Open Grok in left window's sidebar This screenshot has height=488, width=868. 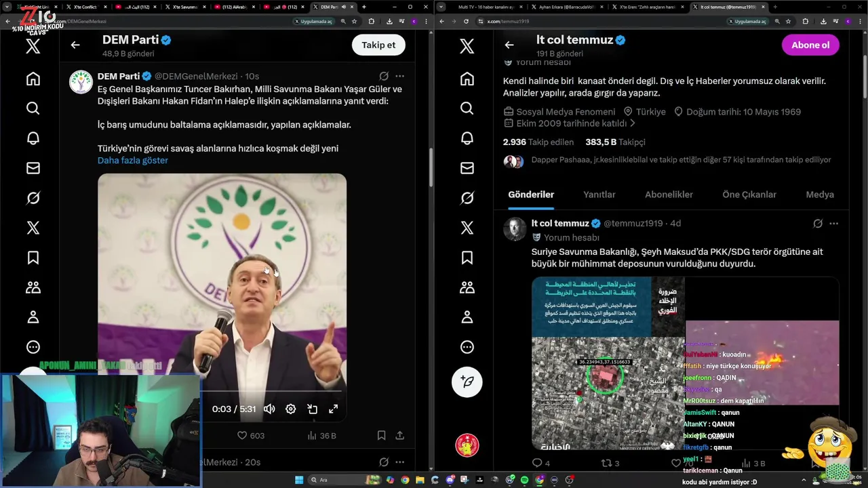pos(33,198)
